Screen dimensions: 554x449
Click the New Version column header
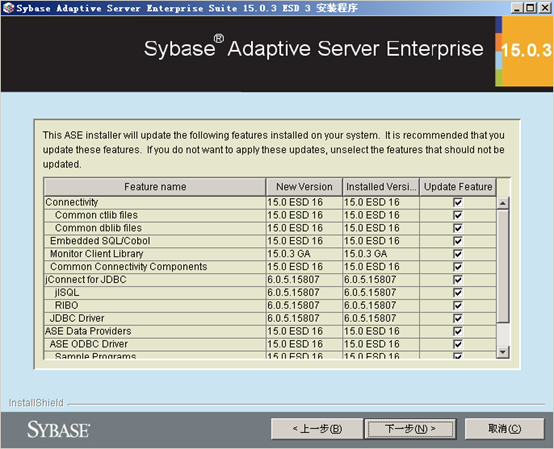tap(304, 187)
